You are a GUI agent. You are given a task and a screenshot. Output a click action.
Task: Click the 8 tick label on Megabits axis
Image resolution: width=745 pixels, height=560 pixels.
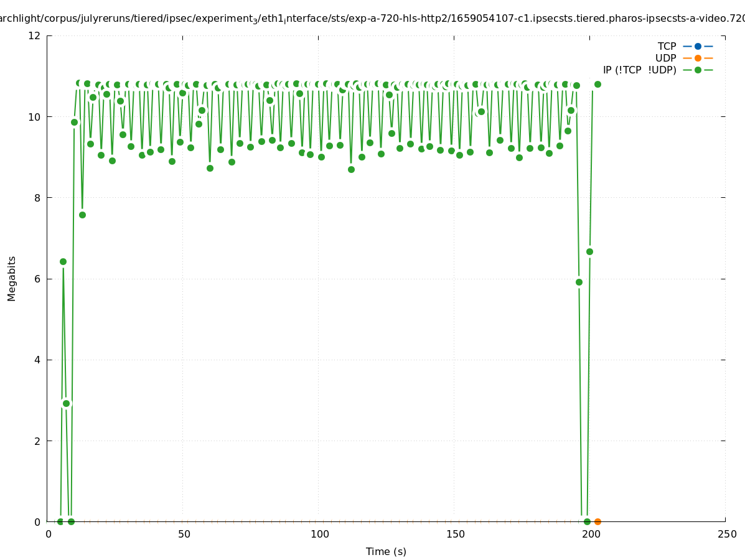[37, 198]
